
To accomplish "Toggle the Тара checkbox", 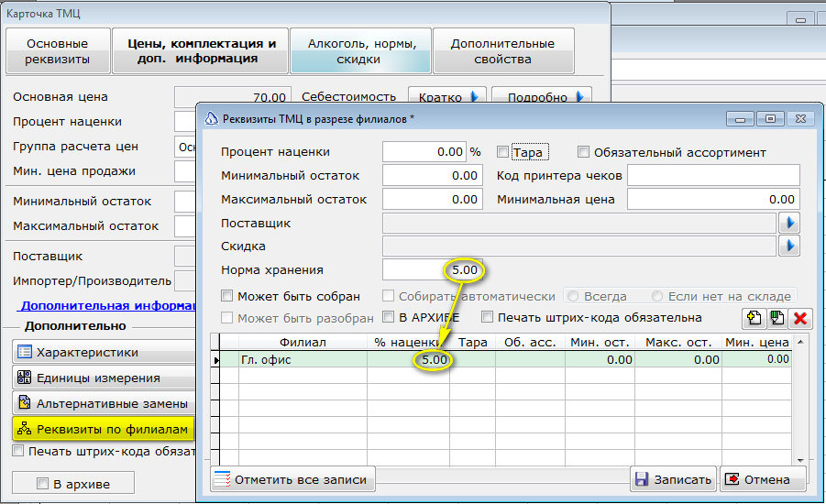I will coord(502,152).
